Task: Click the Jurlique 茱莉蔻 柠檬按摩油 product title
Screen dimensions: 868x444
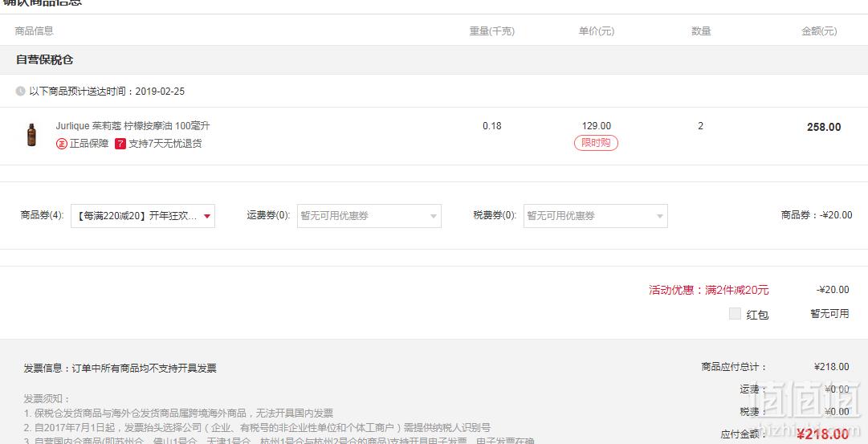Action: click(x=132, y=126)
